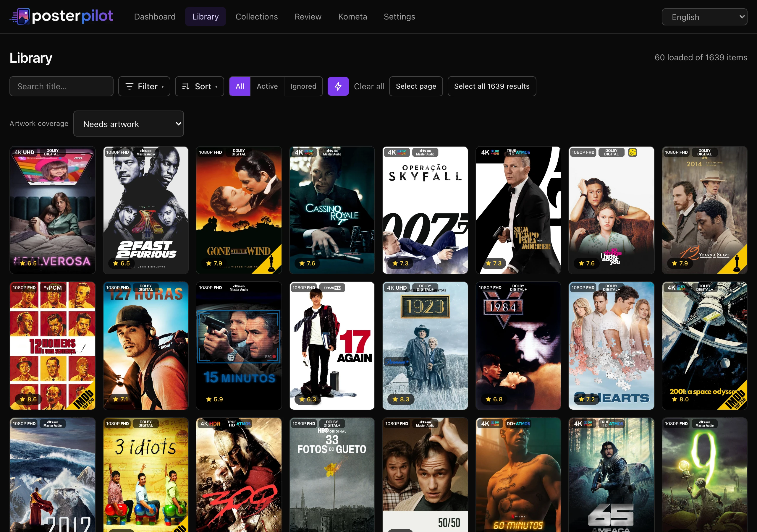Click the 7.2 star rating on 2 Hearts
Screen dimensions: 757x532
coord(587,399)
